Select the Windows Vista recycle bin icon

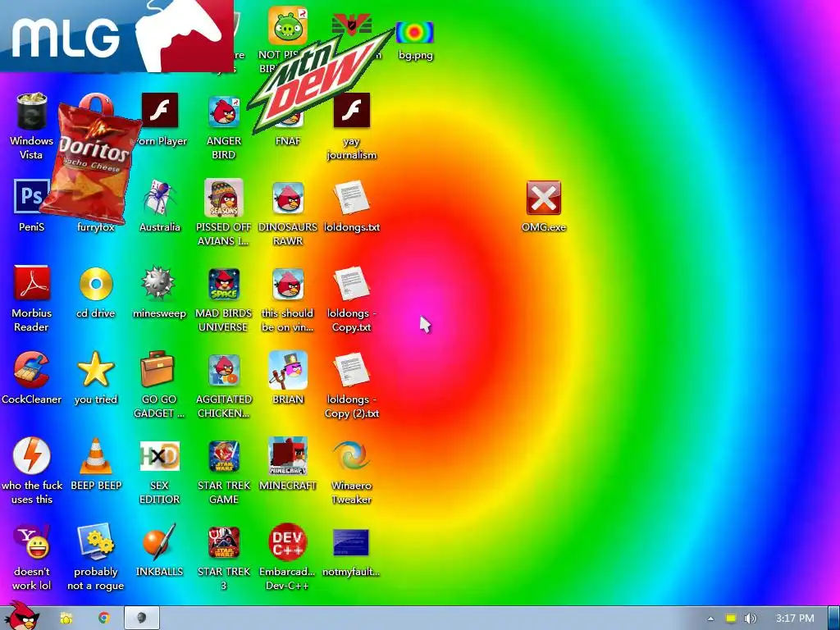(x=31, y=111)
